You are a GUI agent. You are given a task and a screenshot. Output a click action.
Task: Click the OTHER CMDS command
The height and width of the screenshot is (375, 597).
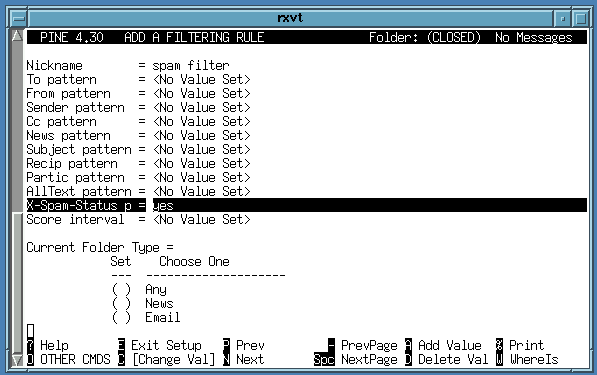pos(69,359)
